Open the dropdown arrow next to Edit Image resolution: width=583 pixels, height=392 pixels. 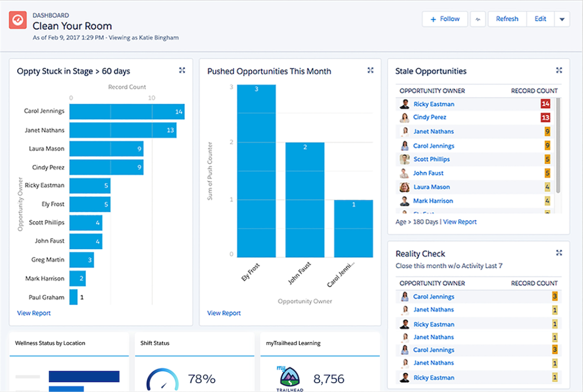[x=562, y=19]
